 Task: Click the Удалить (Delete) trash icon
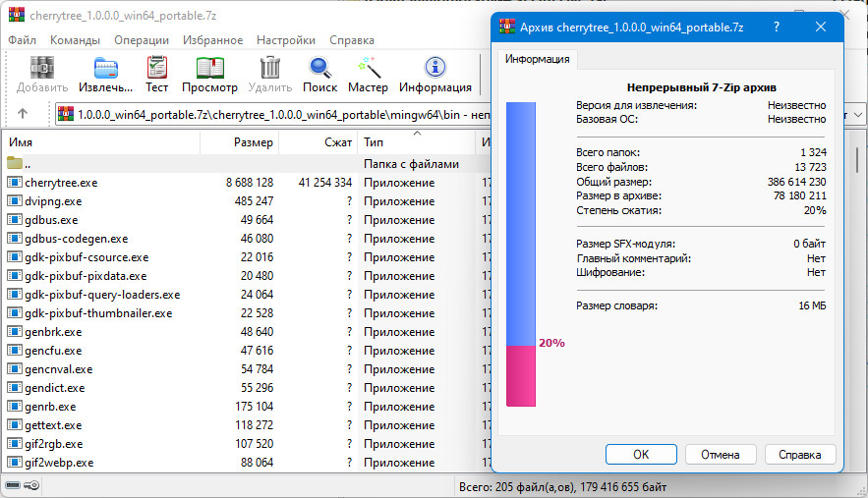[x=270, y=68]
